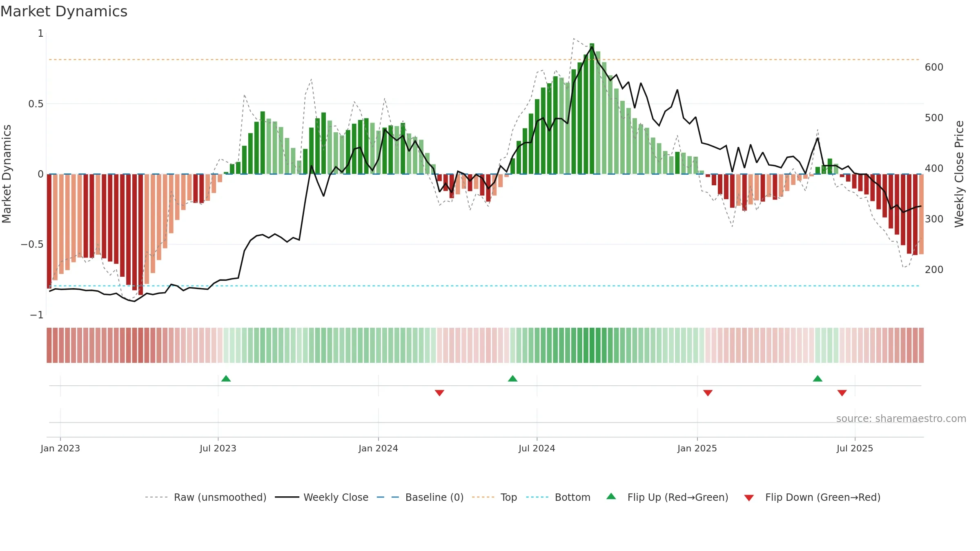Click the Flip Up legend green triangle icon
Viewport: 980px width, 551px height.
click(611, 496)
